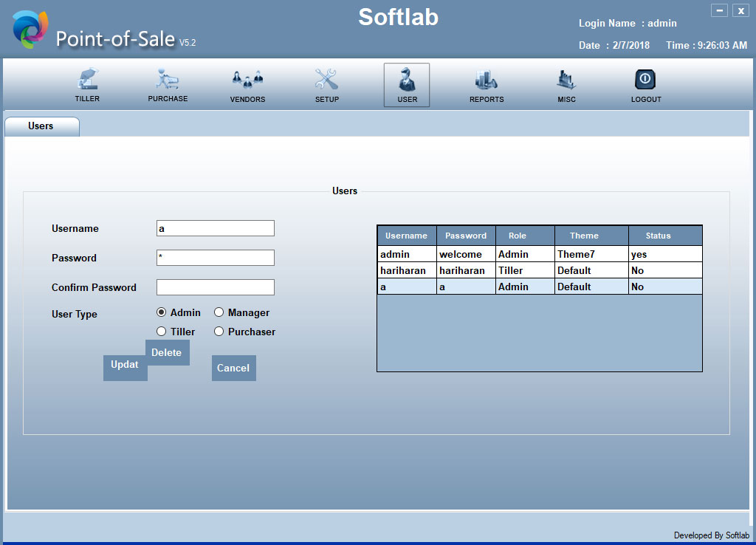
Task: Focus the Username text field
Action: [215, 228]
